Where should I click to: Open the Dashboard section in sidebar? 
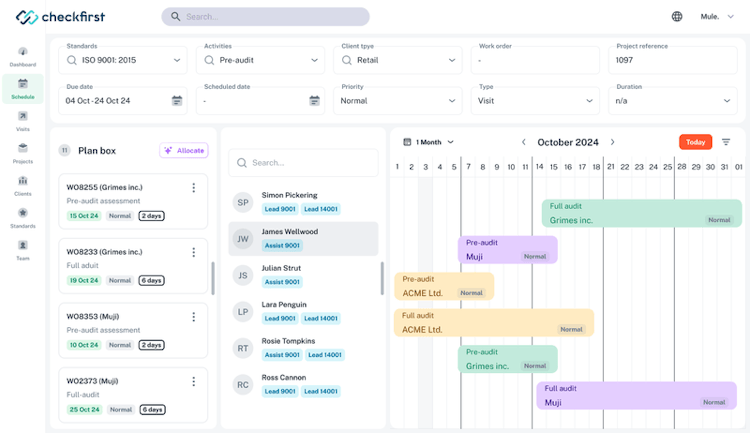coord(22,56)
